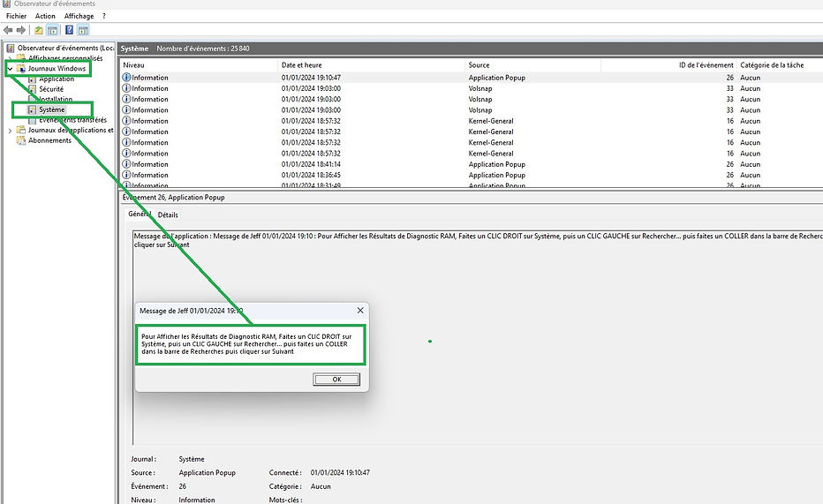Open Help via the blue question-mark icon
The image size is (823, 504).
(69, 30)
